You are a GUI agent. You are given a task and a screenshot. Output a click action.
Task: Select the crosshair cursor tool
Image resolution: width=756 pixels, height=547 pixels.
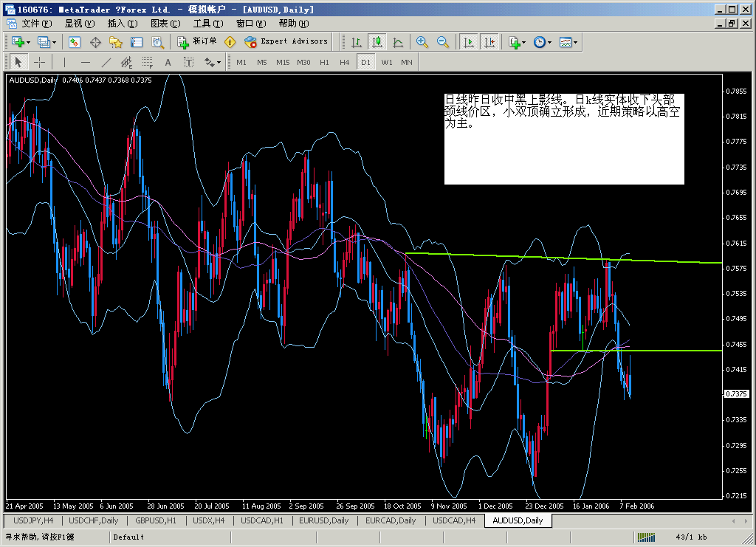pyautogui.click(x=40, y=62)
